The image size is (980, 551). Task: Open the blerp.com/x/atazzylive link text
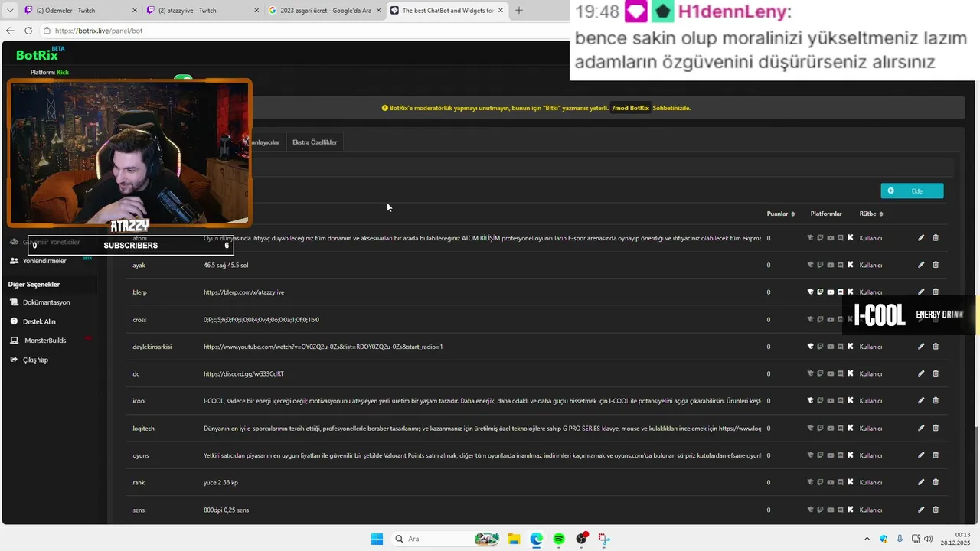point(243,292)
